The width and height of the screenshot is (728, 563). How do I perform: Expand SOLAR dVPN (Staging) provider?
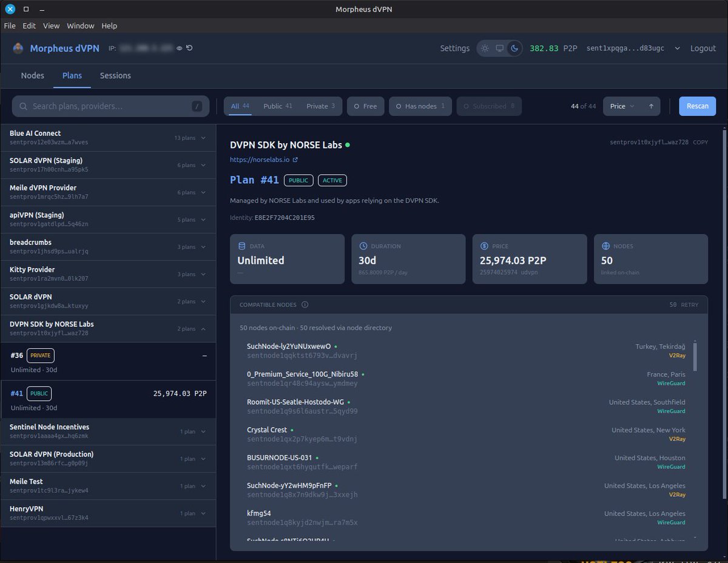click(108, 165)
